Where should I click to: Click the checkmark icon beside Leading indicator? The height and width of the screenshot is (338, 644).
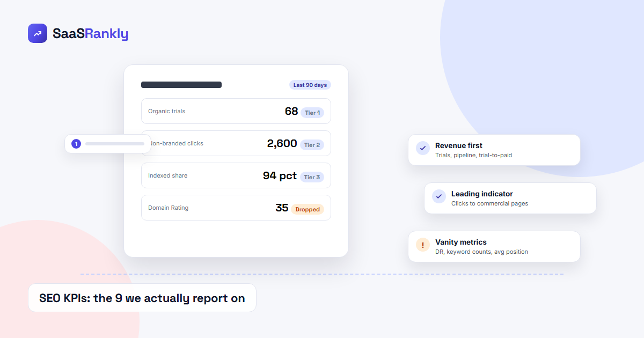click(439, 197)
